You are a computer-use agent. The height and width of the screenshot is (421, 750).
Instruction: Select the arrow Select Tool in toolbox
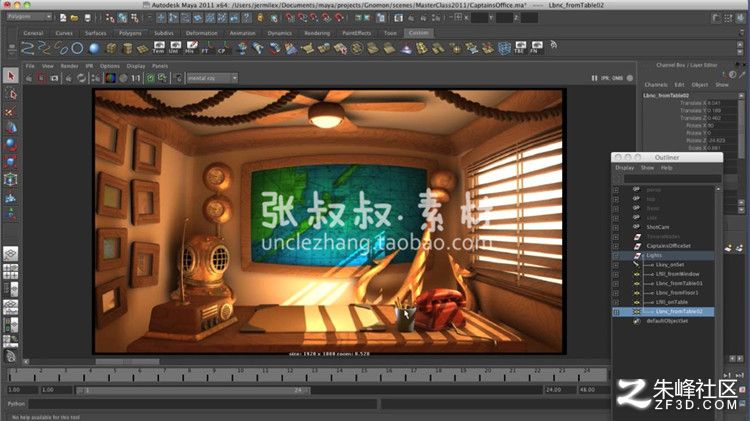(11, 76)
